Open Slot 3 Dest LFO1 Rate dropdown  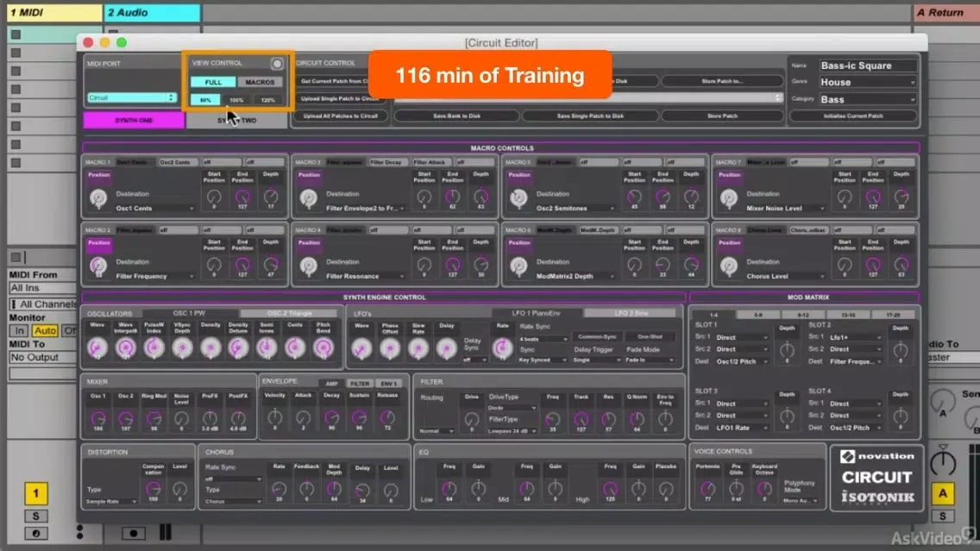[742, 428]
